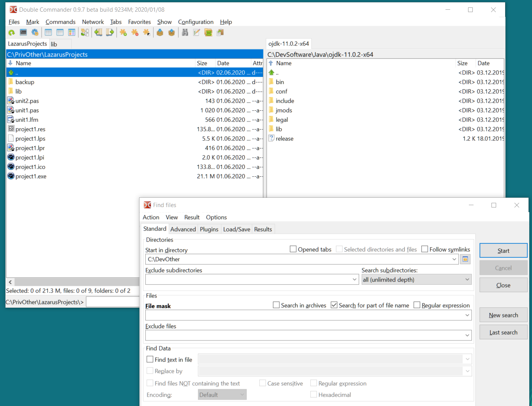This screenshot has width=532, height=406.
Task: Select project1.lpi in the left panel
Action: (x=135, y=158)
